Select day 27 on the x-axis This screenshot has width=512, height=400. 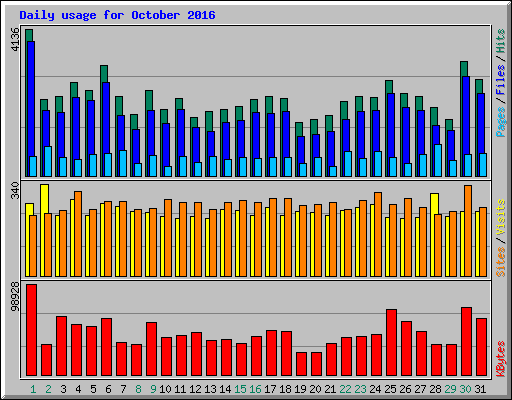[x=420, y=389]
